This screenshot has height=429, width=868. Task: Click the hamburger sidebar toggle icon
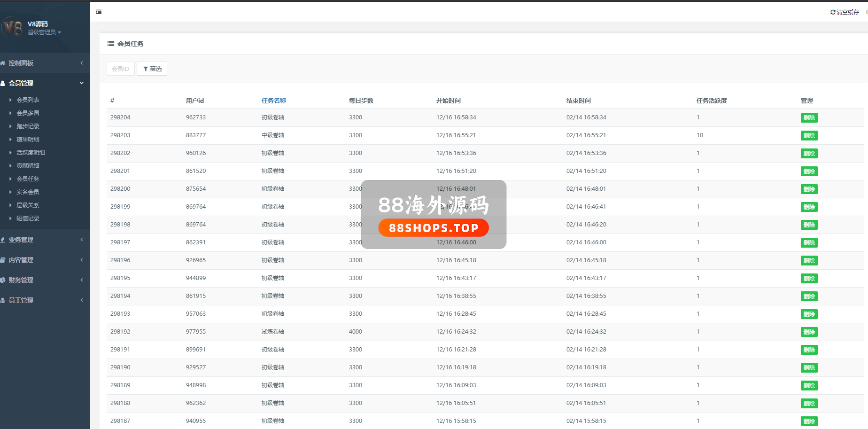coord(99,12)
